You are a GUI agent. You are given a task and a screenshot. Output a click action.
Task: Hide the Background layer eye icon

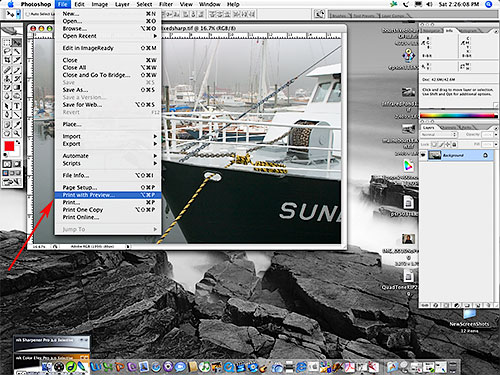click(x=423, y=155)
